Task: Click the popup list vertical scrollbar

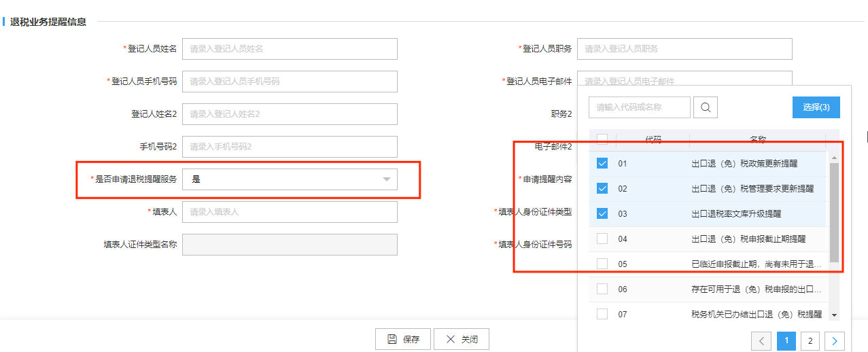Action: pos(834,212)
